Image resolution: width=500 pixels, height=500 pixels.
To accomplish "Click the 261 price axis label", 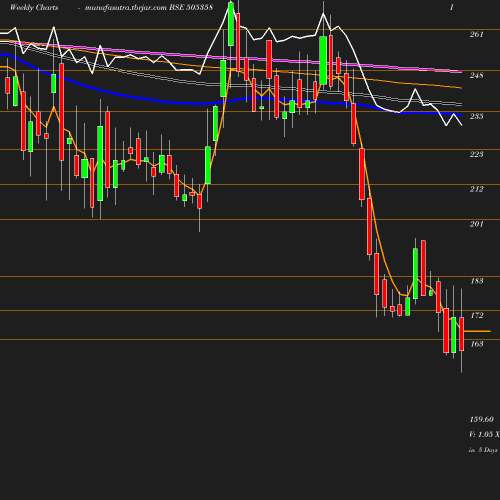I will [x=476, y=34].
